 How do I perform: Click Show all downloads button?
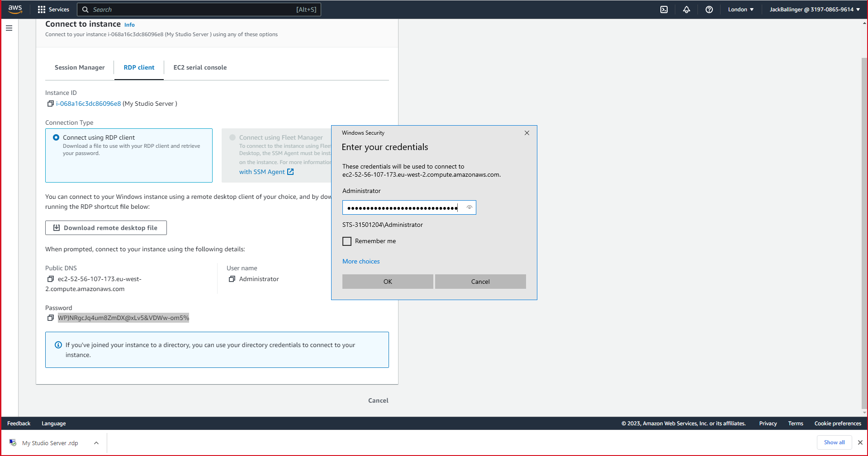[834, 442]
